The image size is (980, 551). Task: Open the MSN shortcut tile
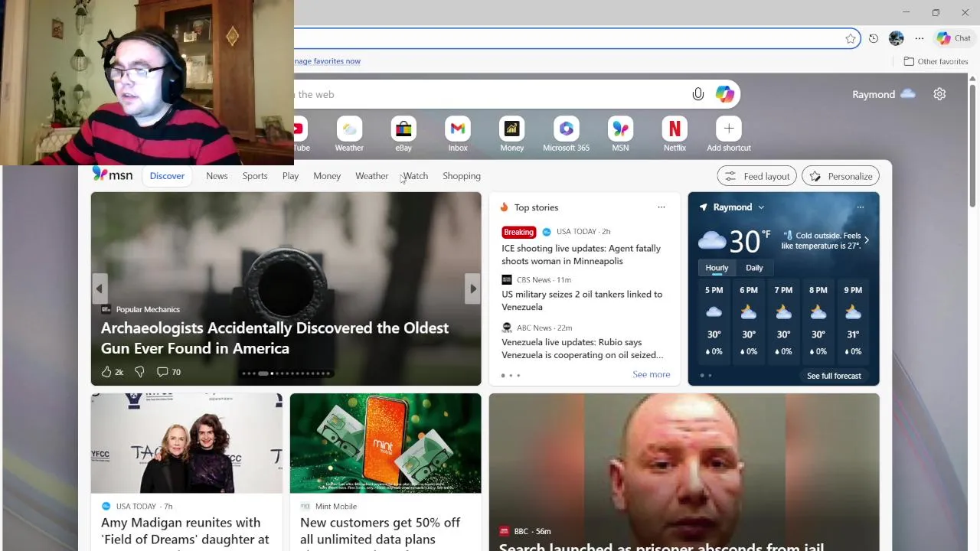tap(621, 134)
